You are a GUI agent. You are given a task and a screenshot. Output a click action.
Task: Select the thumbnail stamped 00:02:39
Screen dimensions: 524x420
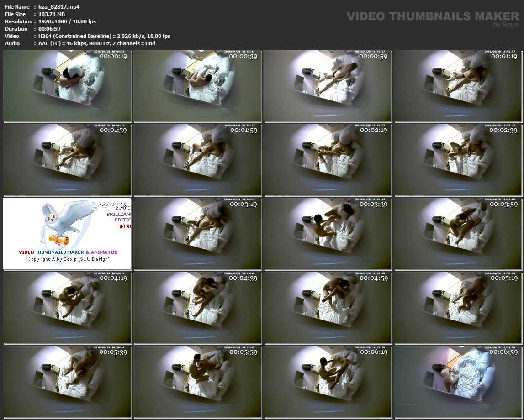pyautogui.click(x=458, y=160)
